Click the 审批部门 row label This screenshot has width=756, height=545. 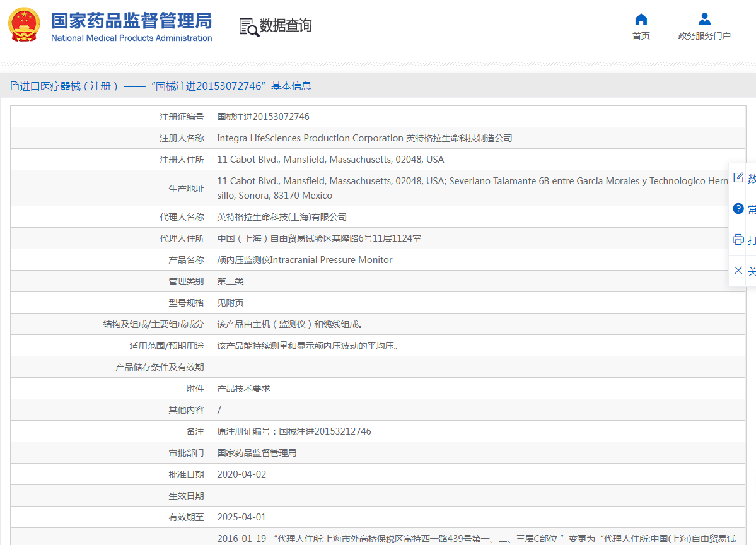[186, 453]
